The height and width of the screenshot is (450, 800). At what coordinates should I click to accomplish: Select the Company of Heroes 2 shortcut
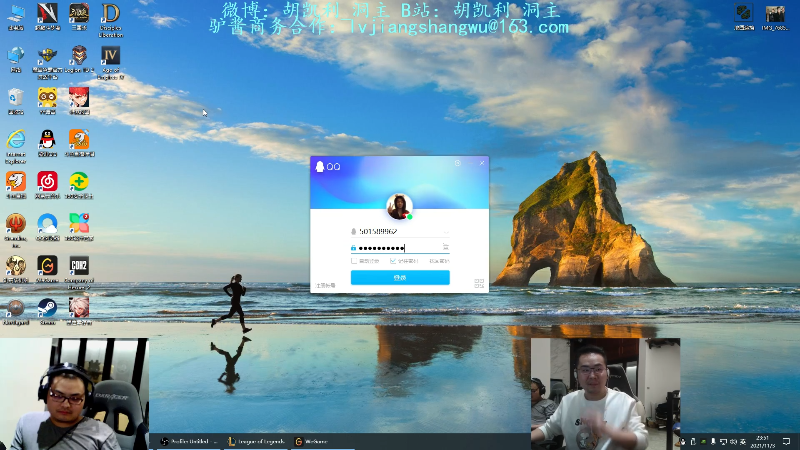(79, 272)
